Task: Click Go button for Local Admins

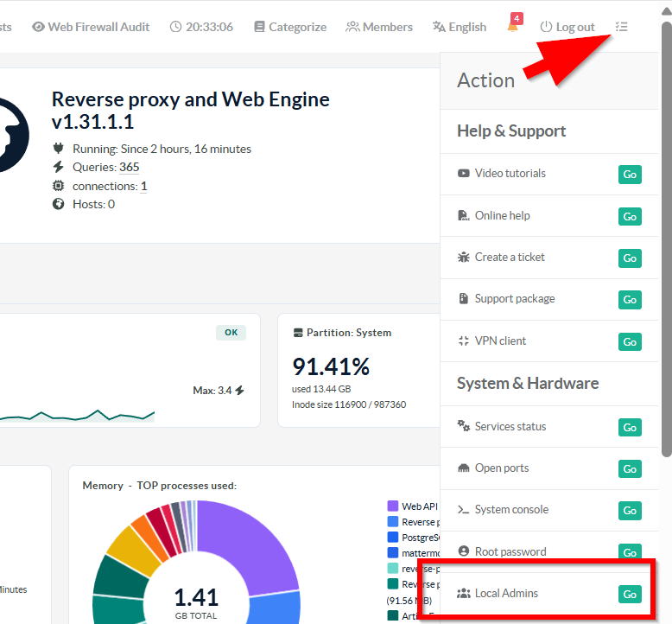Action: (x=630, y=595)
